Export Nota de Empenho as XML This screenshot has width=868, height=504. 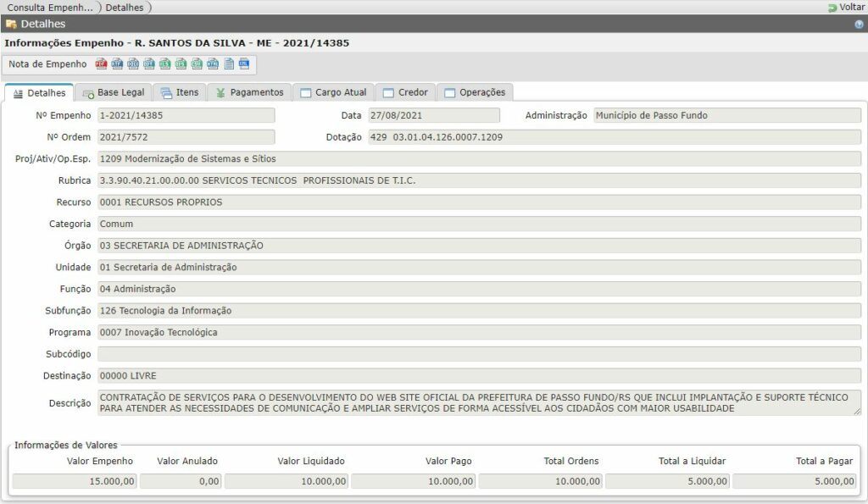coord(244,64)
